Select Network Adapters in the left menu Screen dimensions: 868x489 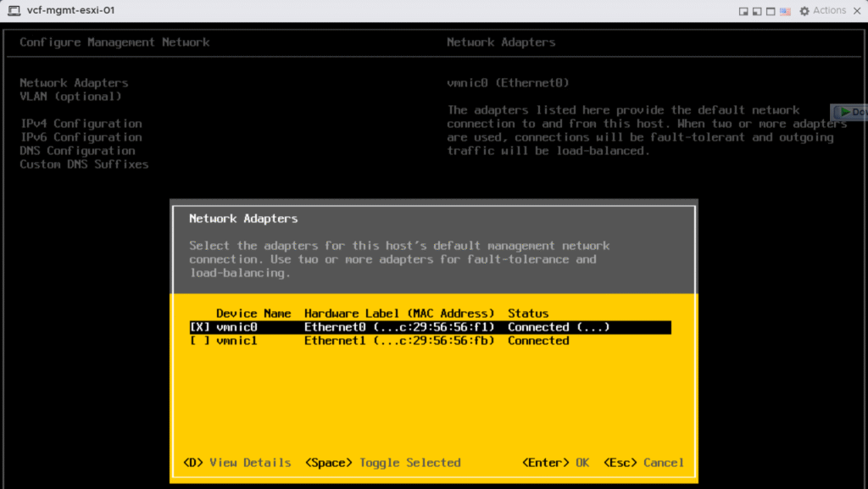tap(74, 83)
